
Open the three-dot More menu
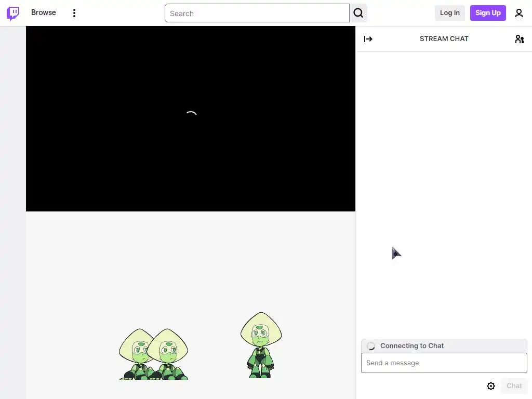[74, 13]
